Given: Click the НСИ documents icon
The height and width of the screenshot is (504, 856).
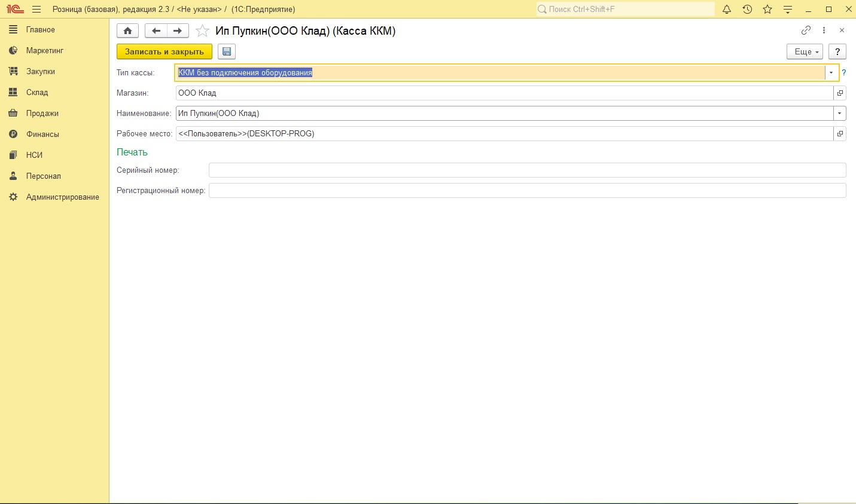Looking at the screenshot, I should coord(13,155).
